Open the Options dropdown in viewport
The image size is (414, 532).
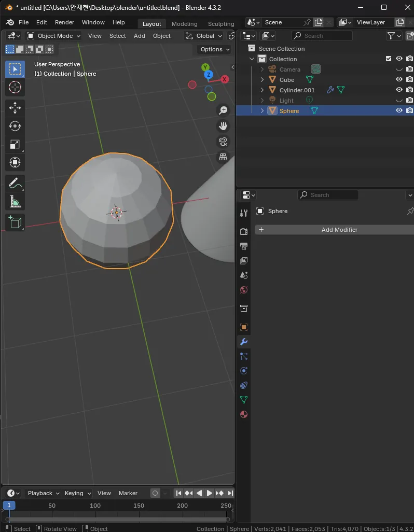point(215,49)
